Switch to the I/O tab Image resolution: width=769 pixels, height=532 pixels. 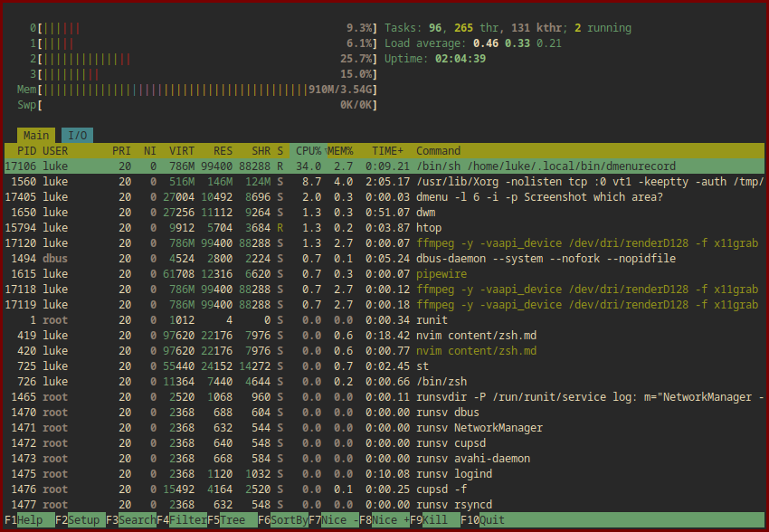pos(78,136)
